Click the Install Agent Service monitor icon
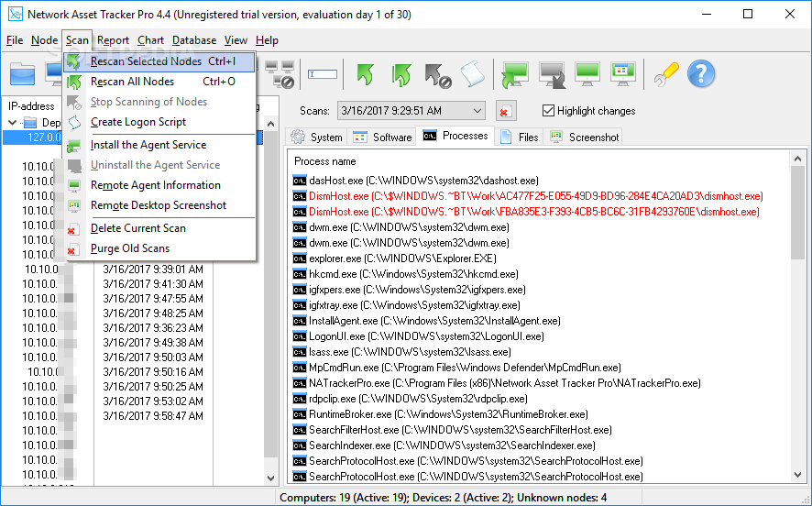Screen dimensions: 812x506 (x=514, y=74)
